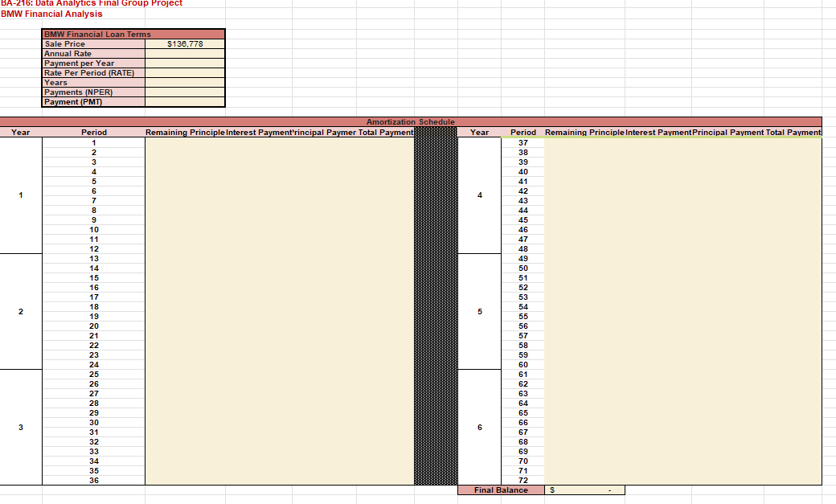Image resolution: width=836 pixels, height=504 pixels.
Task: Select the Year 1 label cell
Action: click(x=19, y=195)
